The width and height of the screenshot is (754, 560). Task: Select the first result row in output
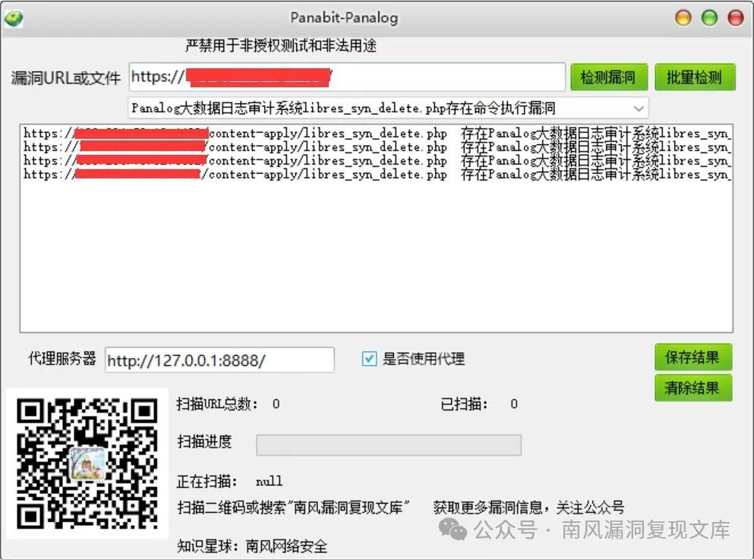click(x=377, y=134)
